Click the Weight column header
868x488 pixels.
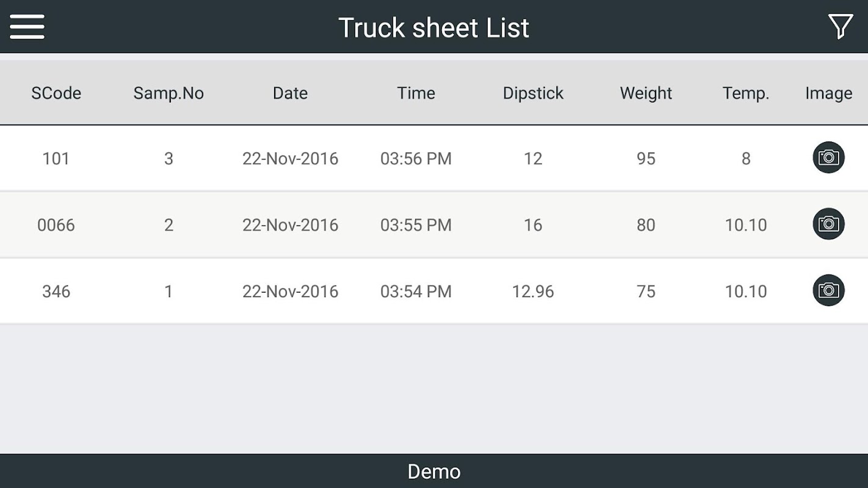click(x=646, y=93)
